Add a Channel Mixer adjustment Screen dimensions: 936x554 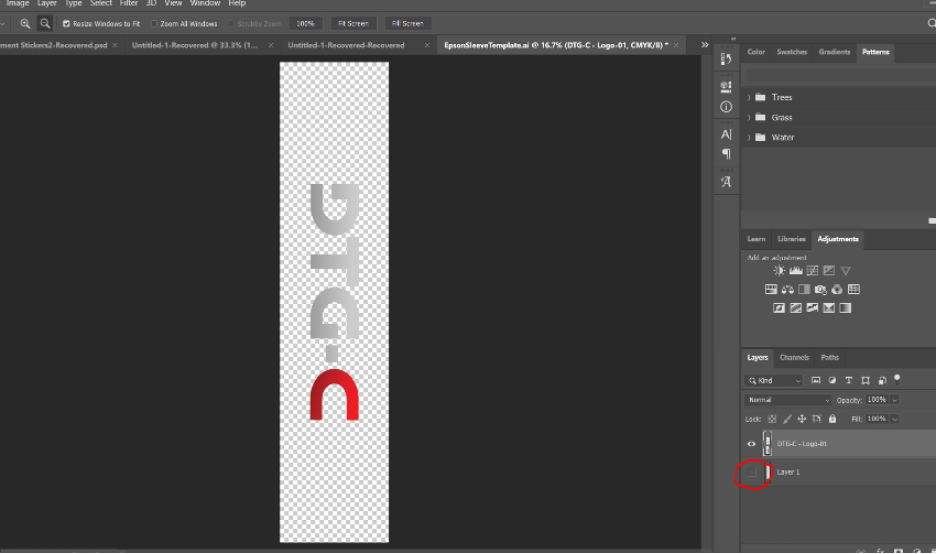pos(837,290)
